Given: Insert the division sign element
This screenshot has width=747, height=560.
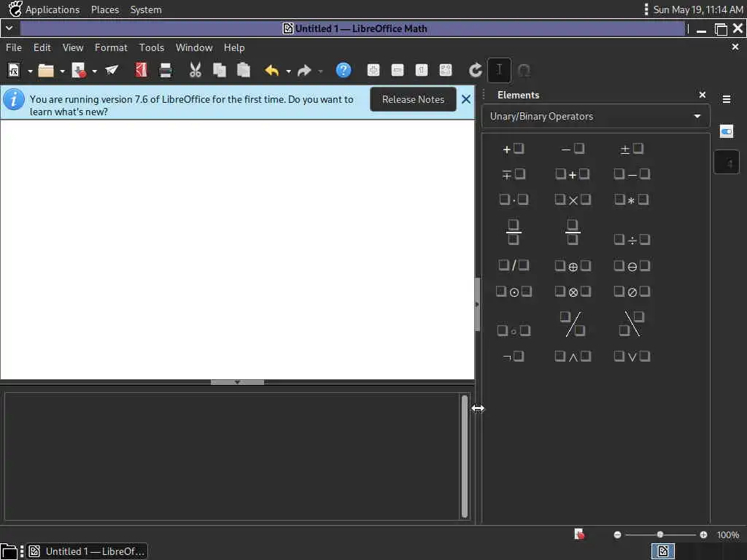Looking at the screenshot, I should [632, 239].
